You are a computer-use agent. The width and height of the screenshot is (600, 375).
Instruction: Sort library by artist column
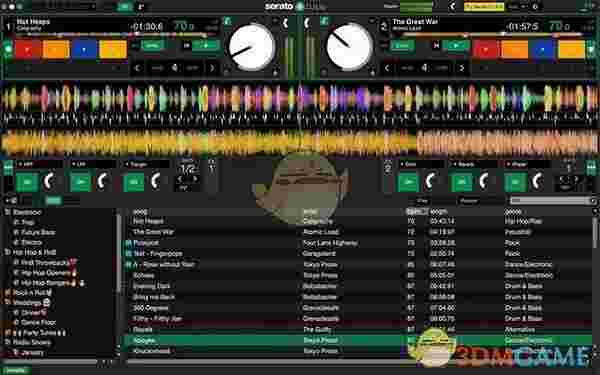click(310, 212)
